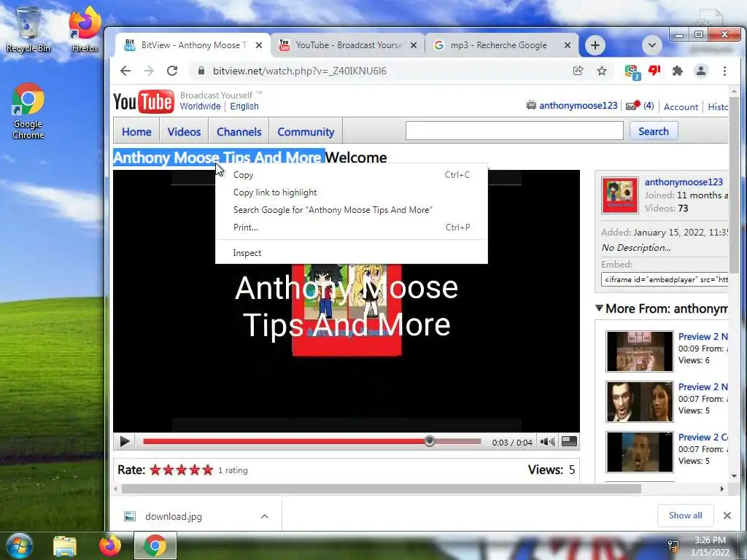Open Firefox from the taskbar

point(110,545)
